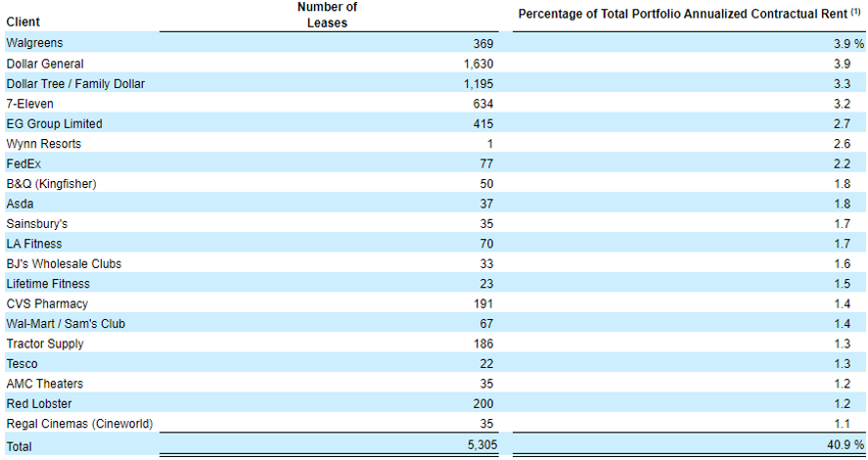This screenshot has width=868, height=460.
Task: Select the EG Group Limited name
Action: (54, 123)
